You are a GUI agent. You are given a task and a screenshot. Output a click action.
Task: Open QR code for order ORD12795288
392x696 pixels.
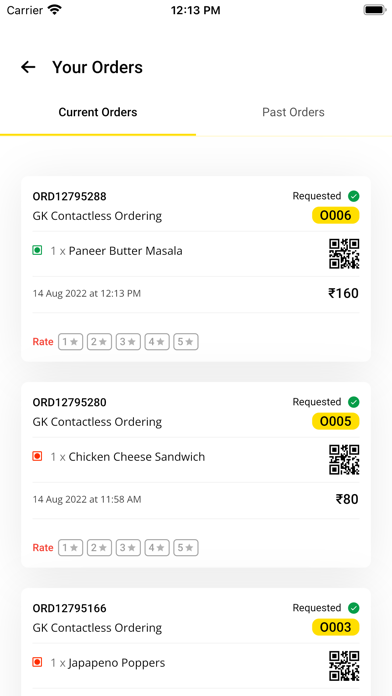344,254
